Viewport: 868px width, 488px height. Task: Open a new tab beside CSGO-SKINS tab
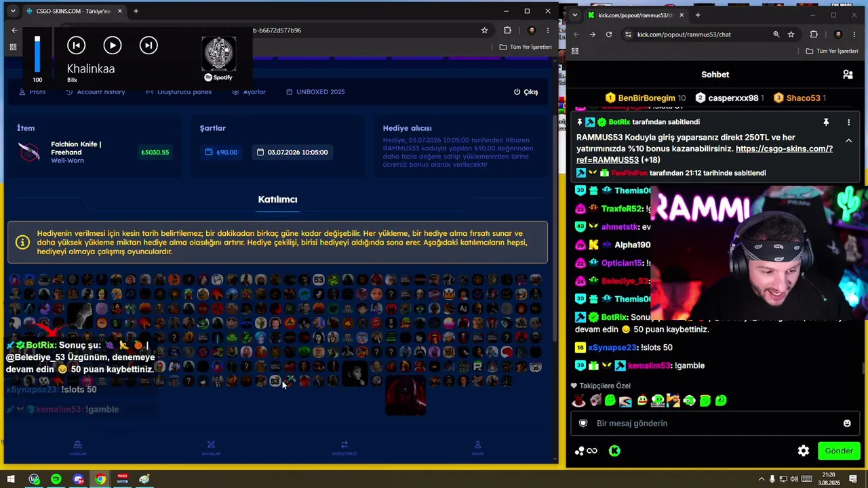pos(136,11)
